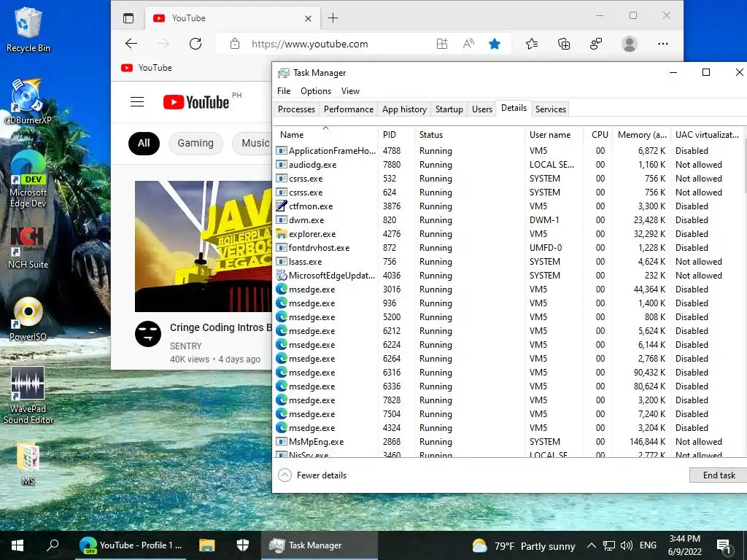Sort by UAC virtualization column
Viewport: 747px width, 560px height.
click(x=707, y=135)
